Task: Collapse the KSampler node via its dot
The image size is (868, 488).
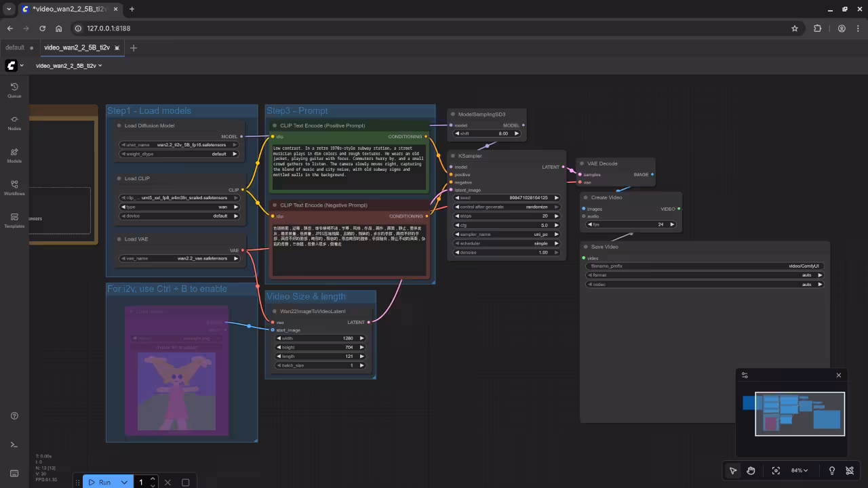Action: click(452, 156)
